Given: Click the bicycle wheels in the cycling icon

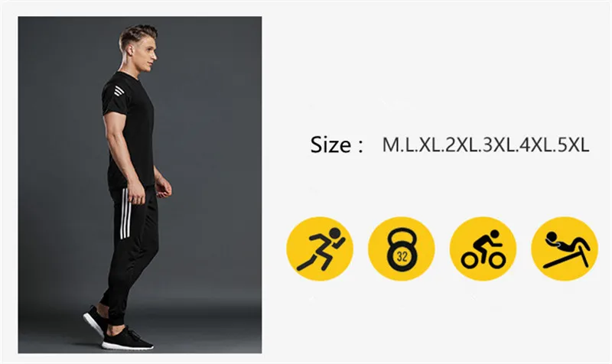Looking at the screenshot, I should pyautogui.click(x=483, y=259).
